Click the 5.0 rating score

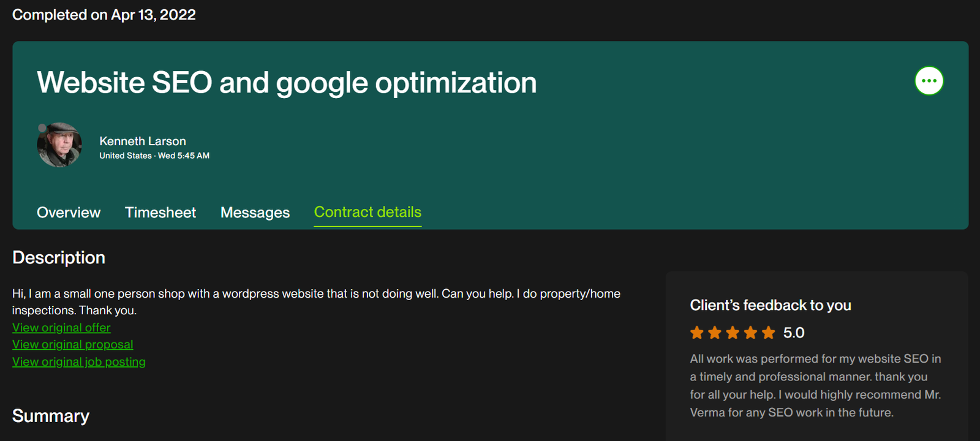[x=794, y=333]
